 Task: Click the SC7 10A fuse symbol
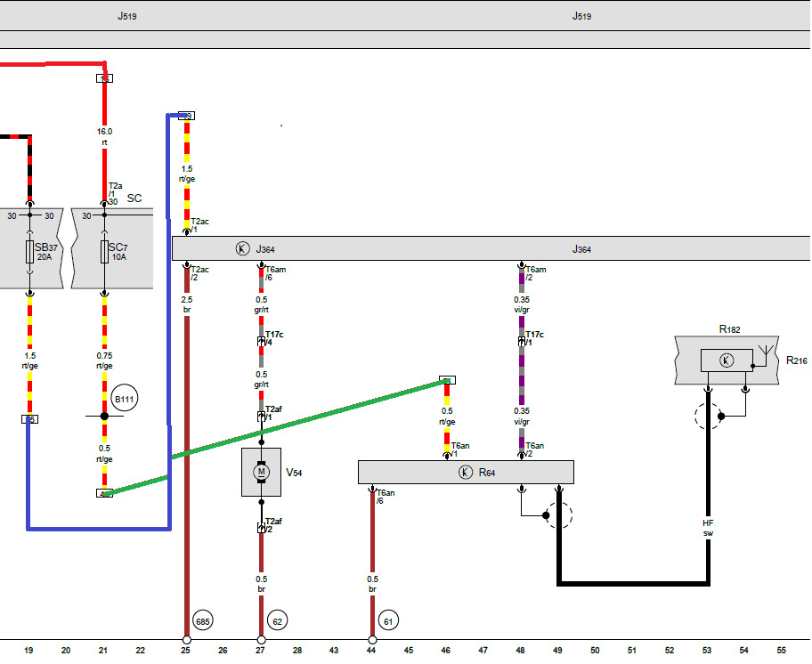click(104, 252)
